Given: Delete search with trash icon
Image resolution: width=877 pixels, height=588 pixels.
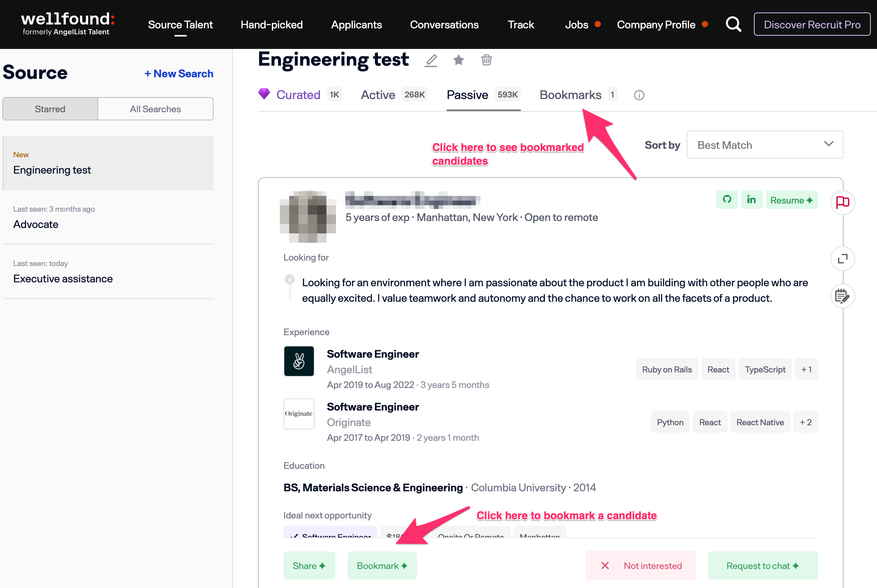Looking at the screenshot, I should (x=486, y=60).
